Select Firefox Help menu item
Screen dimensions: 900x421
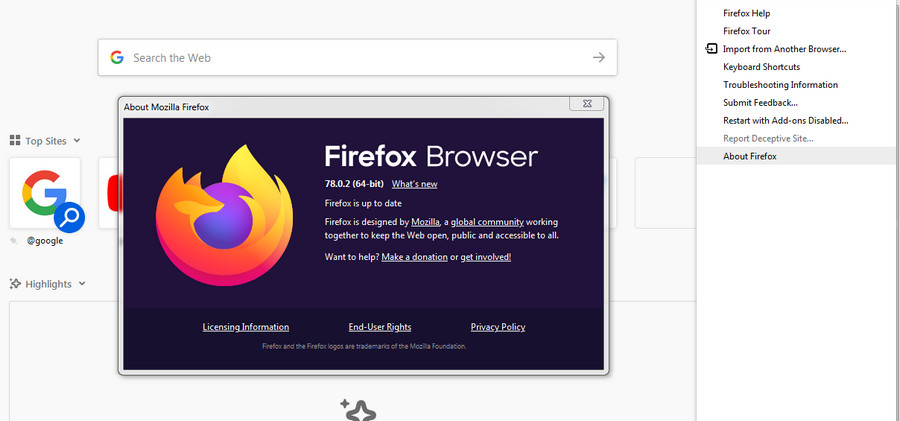click(798, 13)
